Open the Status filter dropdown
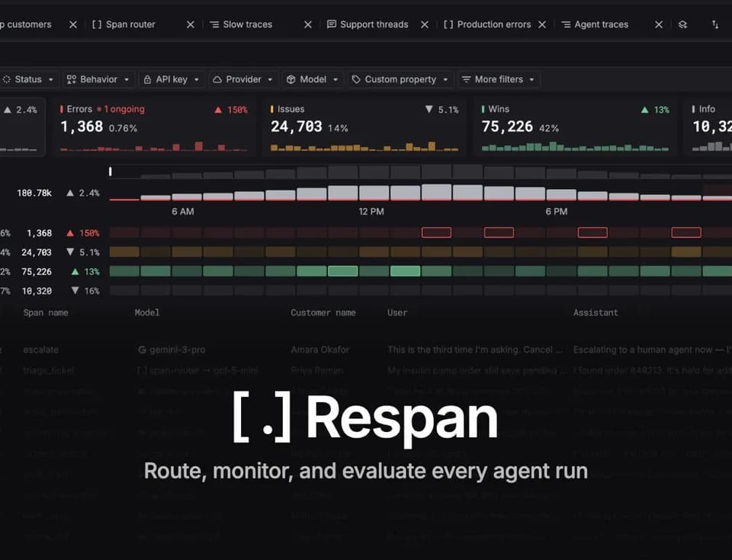Image resolution: width=732 pixels, height=560 pixels. (x=28, y=79)
